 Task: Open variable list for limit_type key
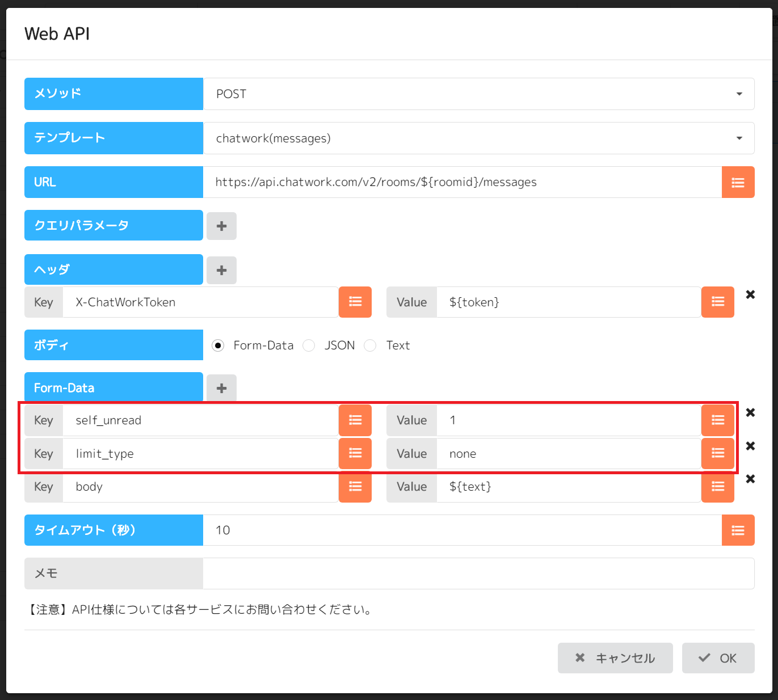pos(355,453)
